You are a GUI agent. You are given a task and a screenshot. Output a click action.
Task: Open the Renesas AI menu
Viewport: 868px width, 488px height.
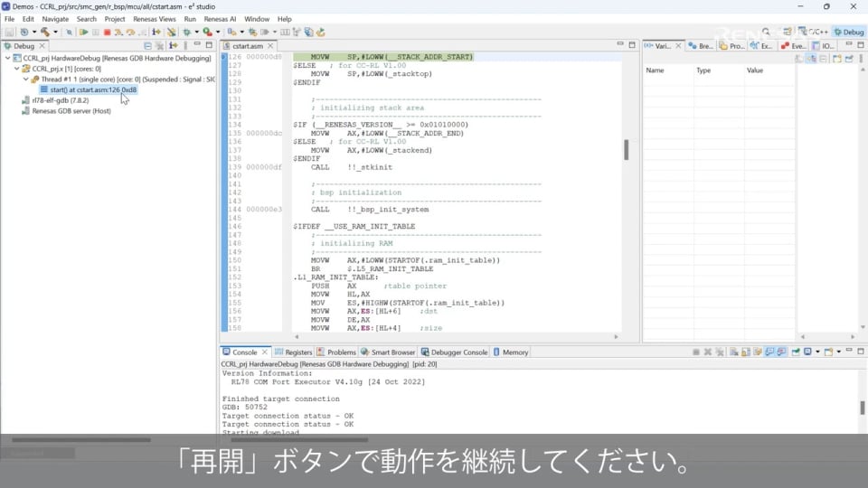tap(220, 19)
